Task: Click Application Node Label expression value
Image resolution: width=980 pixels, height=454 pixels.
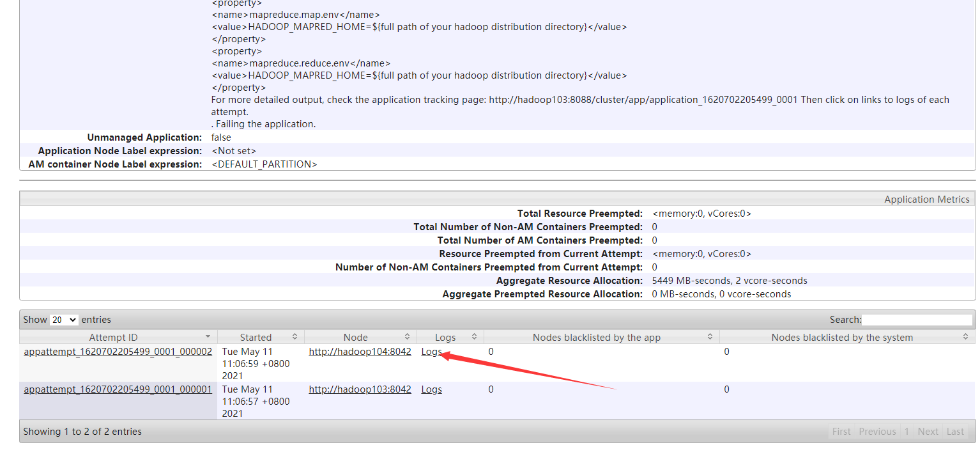Action: [234, 151]
